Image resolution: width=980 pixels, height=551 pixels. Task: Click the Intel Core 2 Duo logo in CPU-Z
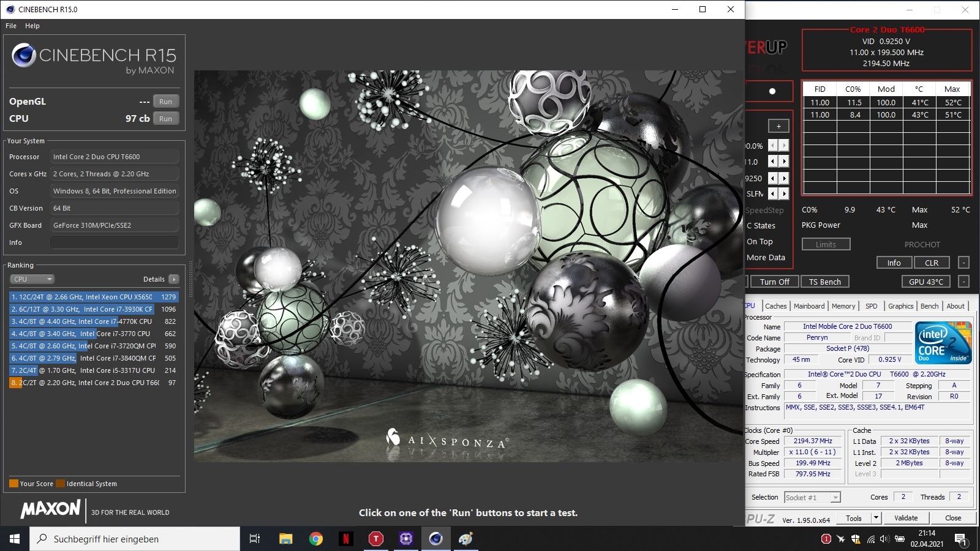[x=943, y=343]
